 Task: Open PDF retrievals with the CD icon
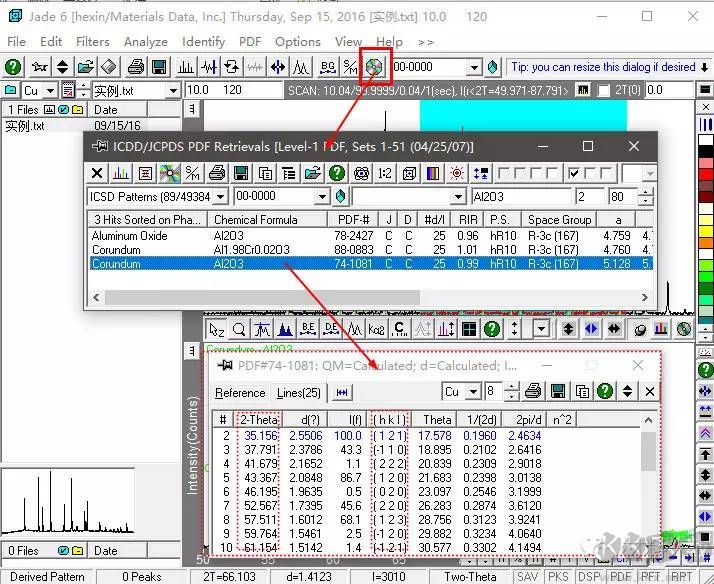point(374,67)
